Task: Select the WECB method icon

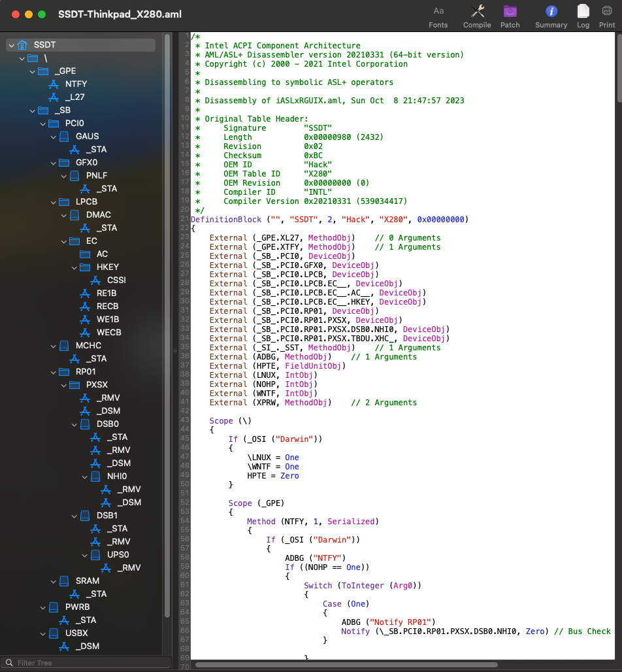Action: point(85,333)
